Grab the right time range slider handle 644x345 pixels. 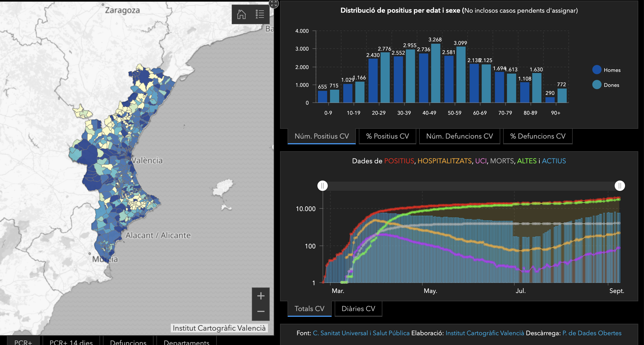click(x=620, y=186)
